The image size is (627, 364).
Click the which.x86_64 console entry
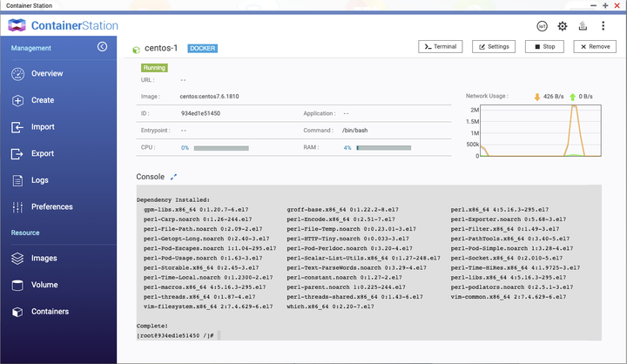330,307
